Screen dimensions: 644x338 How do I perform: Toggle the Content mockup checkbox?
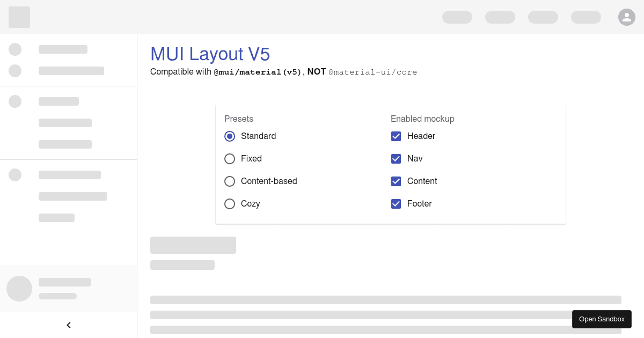point(396,181)
